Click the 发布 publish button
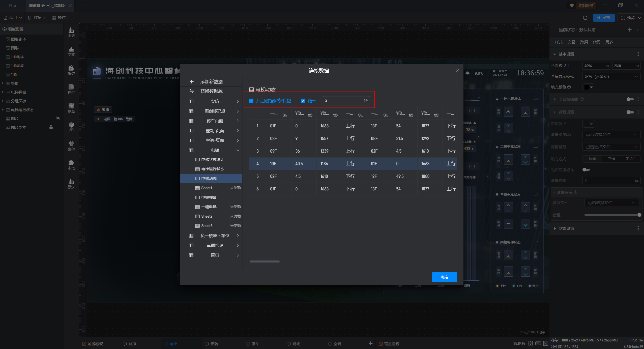Image resolution: width=644 pixels, height=349 pixels. click(x=604, y=18)
